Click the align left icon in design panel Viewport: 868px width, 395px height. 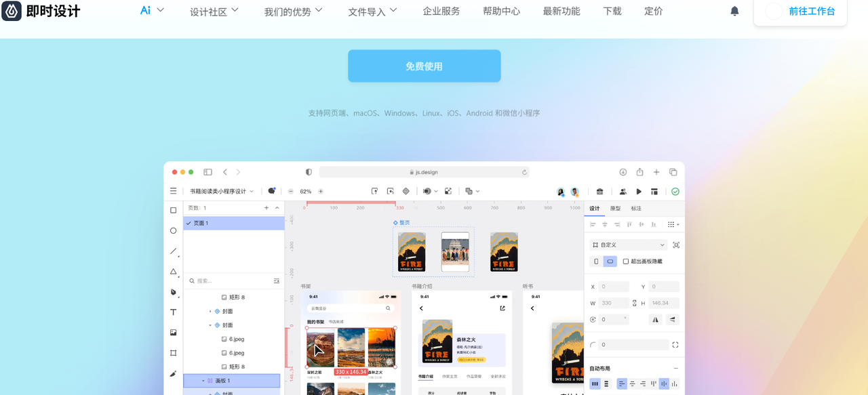pyautogui.click(x=593, y=224)
